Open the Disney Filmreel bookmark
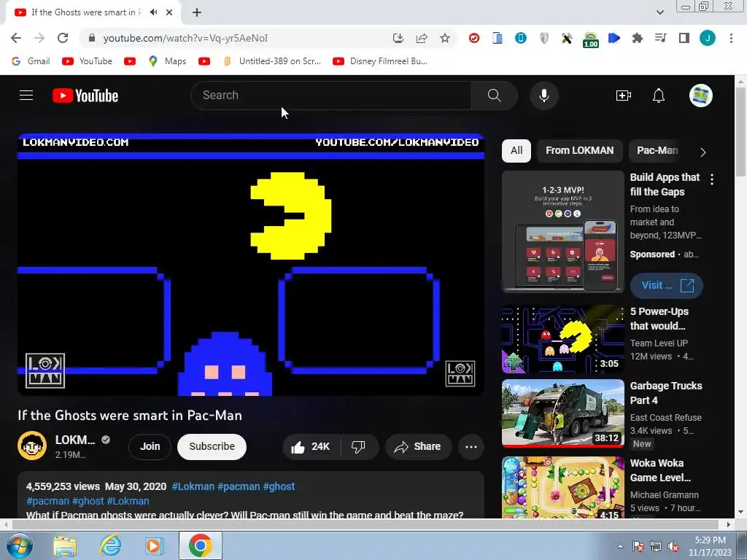This screenshot has width=747, height=560. point(380,61)
